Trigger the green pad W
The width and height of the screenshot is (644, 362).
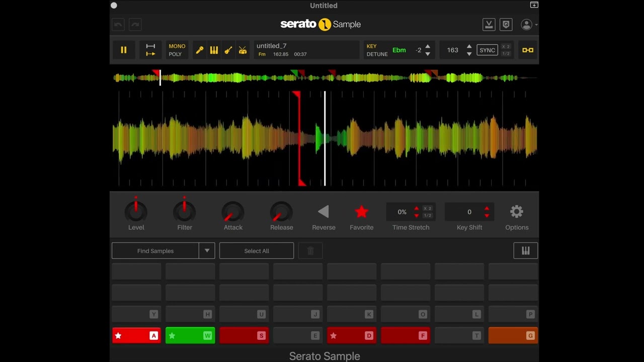(190, 335)
